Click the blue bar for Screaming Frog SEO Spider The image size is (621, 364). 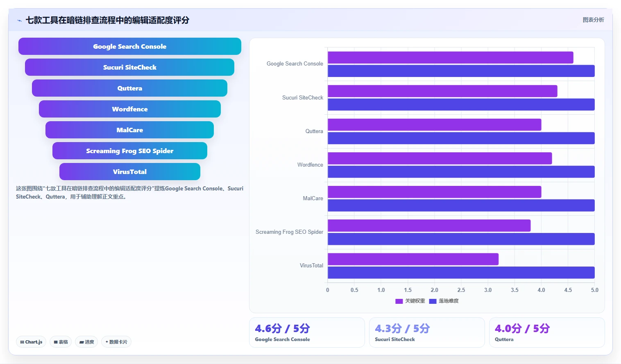[x=461, y=239]
